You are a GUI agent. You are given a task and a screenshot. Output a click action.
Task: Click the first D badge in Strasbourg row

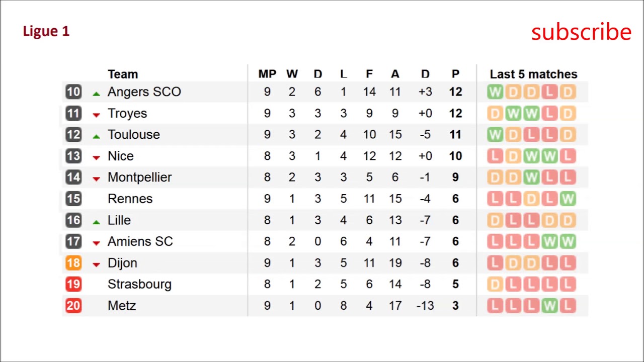[495, 284]
